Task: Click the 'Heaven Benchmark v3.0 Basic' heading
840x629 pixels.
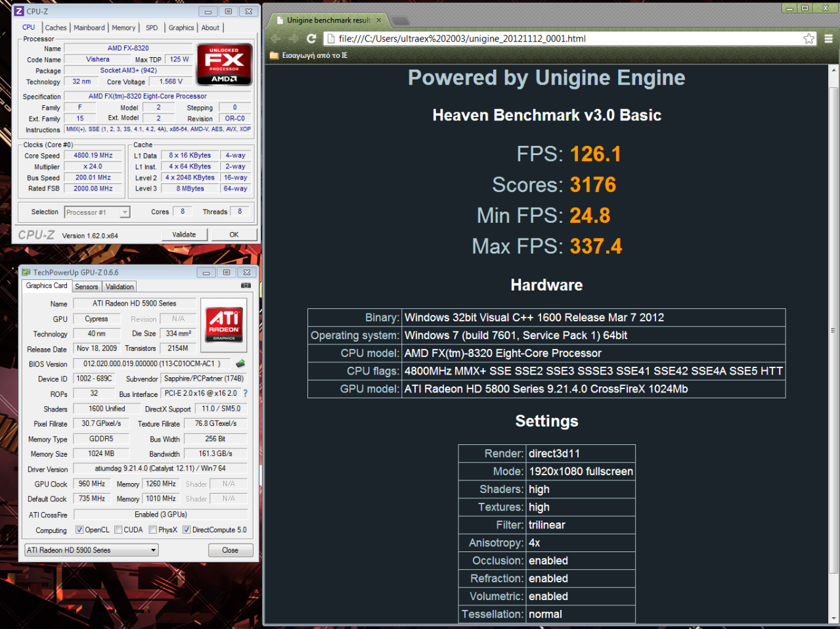Action: click(x=546, y=115)
